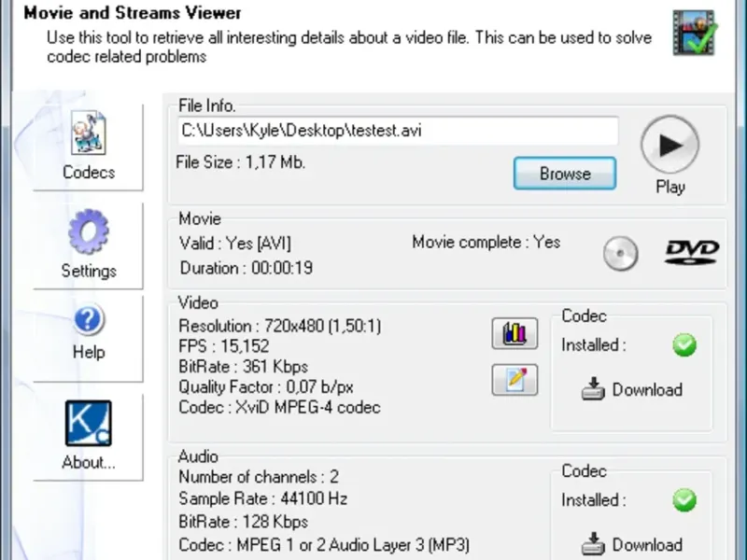
Task: Click the Help question mark icon
Action: (89, 320)
